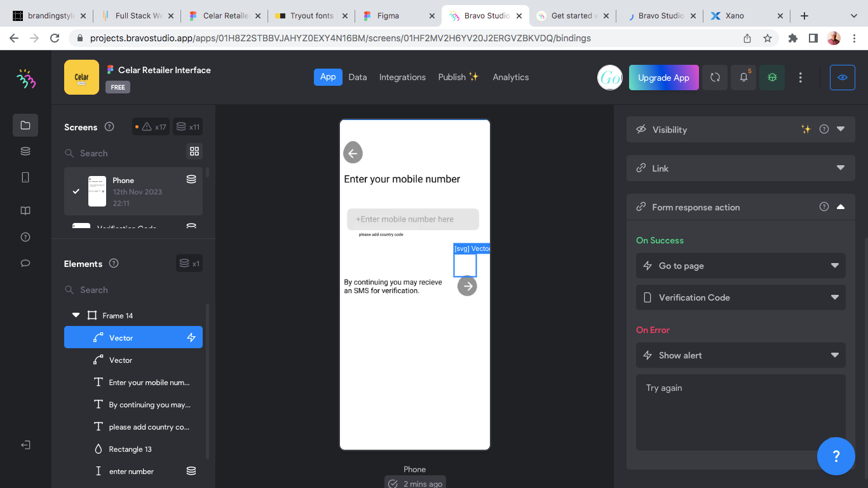This screenshot has width=868, height=488.
Task: Collapse the Form response action section
Action: [841, 207]
